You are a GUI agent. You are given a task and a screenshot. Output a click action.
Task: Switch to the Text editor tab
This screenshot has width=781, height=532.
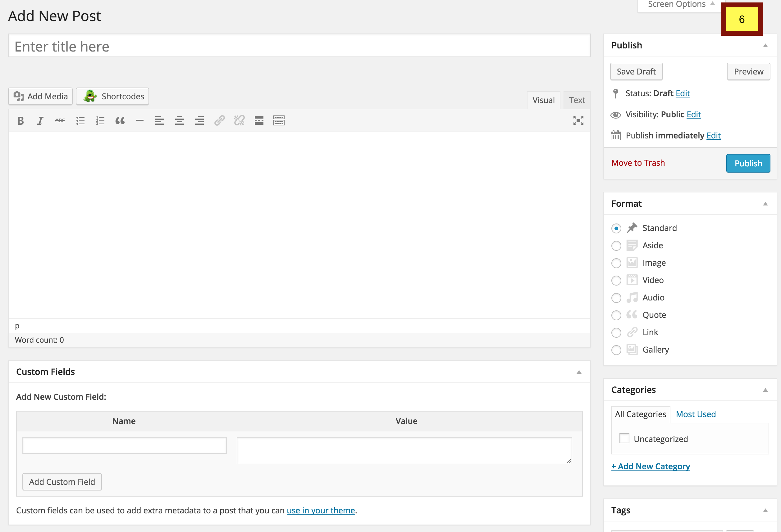coord(577,100)
